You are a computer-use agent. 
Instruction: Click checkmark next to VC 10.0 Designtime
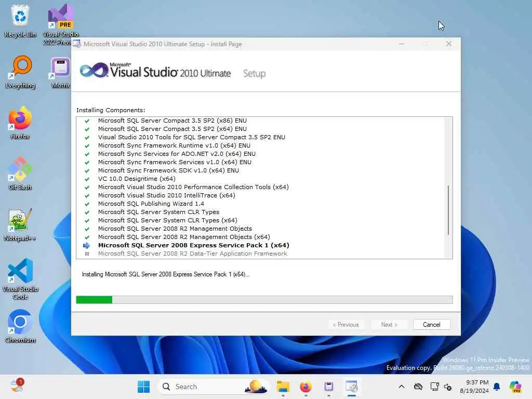click(x=87, y=179)
